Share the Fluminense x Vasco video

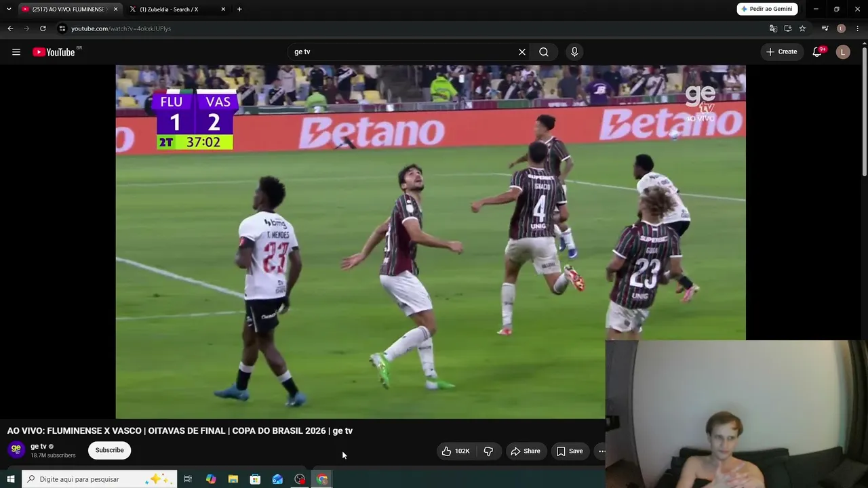(526, 451)
